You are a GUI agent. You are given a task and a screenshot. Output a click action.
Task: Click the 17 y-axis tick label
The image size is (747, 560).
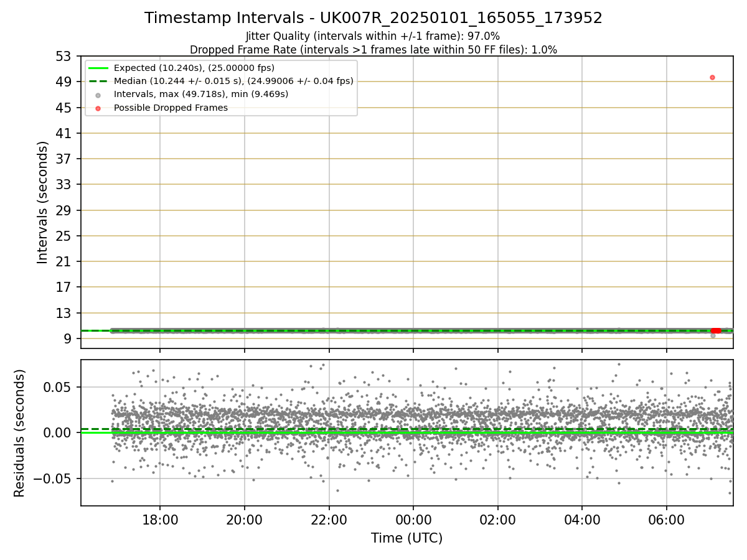click(65, 287)
